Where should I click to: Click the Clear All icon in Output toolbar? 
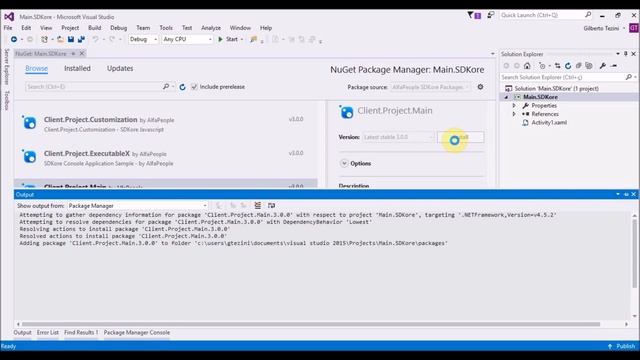pyautogui.click(x=258, y=205)
